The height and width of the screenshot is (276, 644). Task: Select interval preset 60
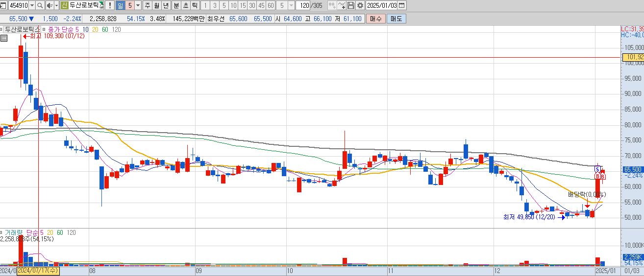pos(271,6)
